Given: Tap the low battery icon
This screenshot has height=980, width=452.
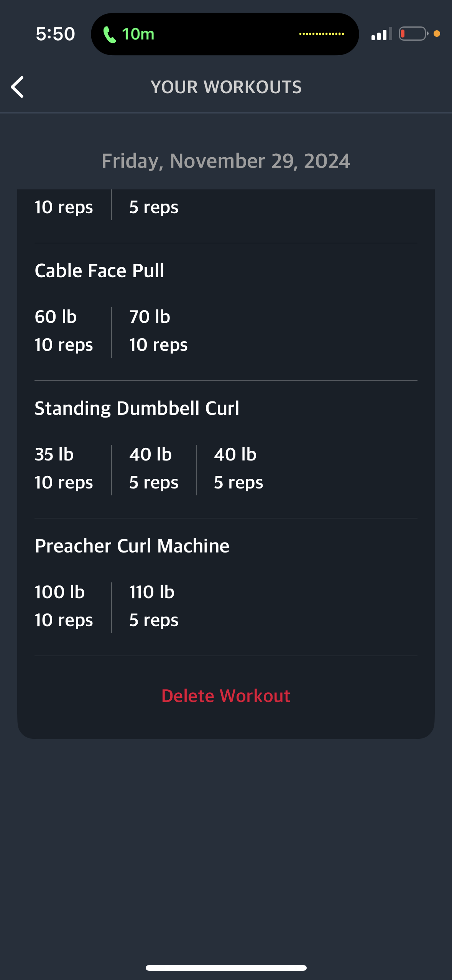Looking at the screenshot, I should pos(413,34).
